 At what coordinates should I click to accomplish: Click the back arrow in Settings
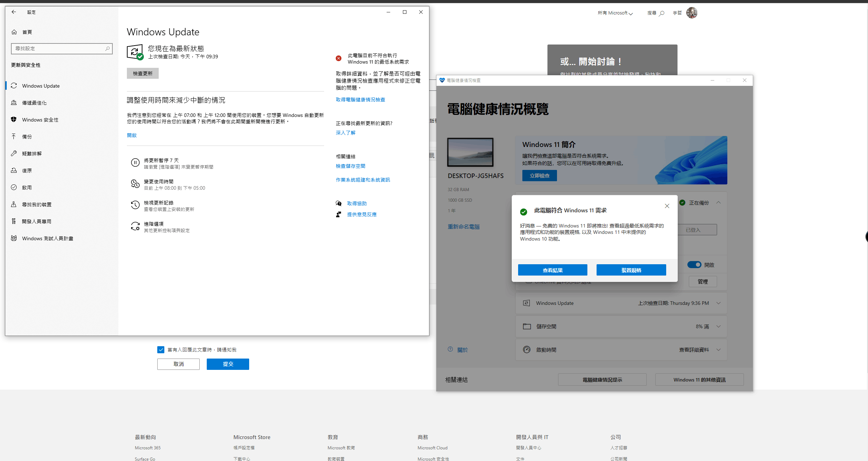tap(14, 12)
